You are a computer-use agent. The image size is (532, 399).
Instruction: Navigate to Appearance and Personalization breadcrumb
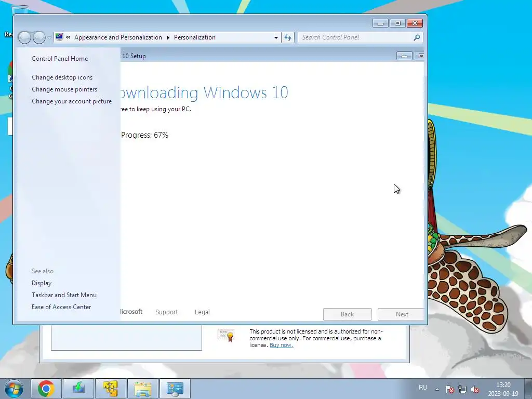tap(118, 37)
